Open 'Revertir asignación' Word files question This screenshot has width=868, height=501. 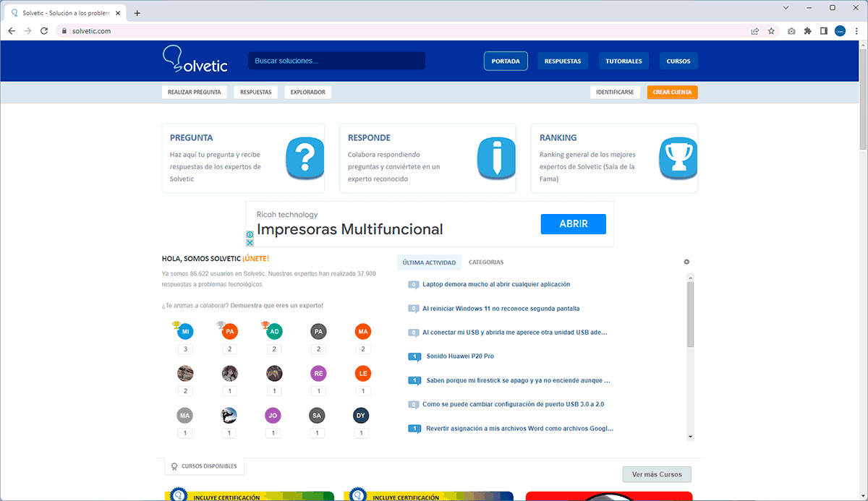(x=519, y=428)
